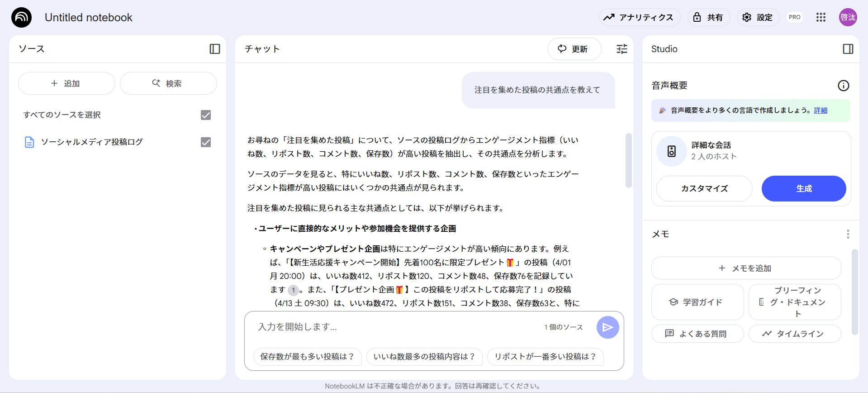Open the 共有 share dialog
The height and width of the screenshot is (393, 868).
[708, 18]
